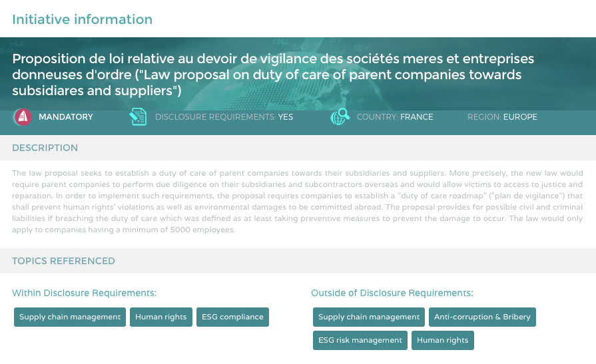Select Supply chain management tag within disclosure
This screenshot has height=364, width=596.
point(70,317)
